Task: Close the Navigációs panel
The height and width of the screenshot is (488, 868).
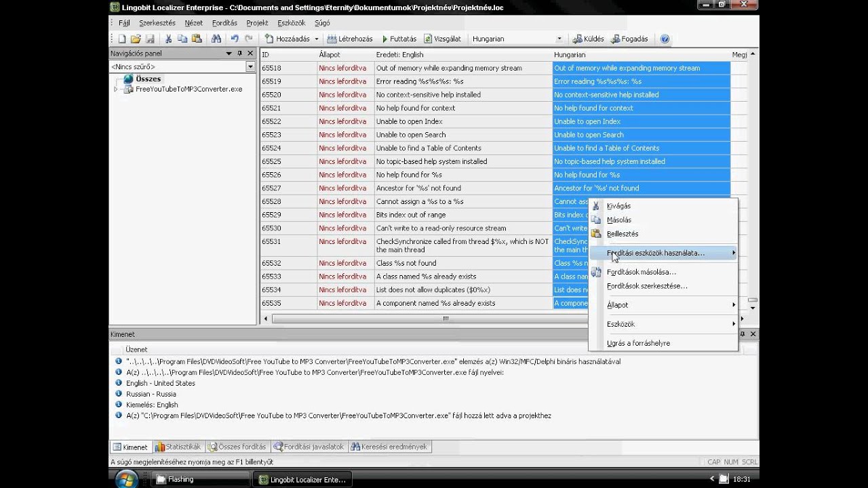Action: click(250, 54)
